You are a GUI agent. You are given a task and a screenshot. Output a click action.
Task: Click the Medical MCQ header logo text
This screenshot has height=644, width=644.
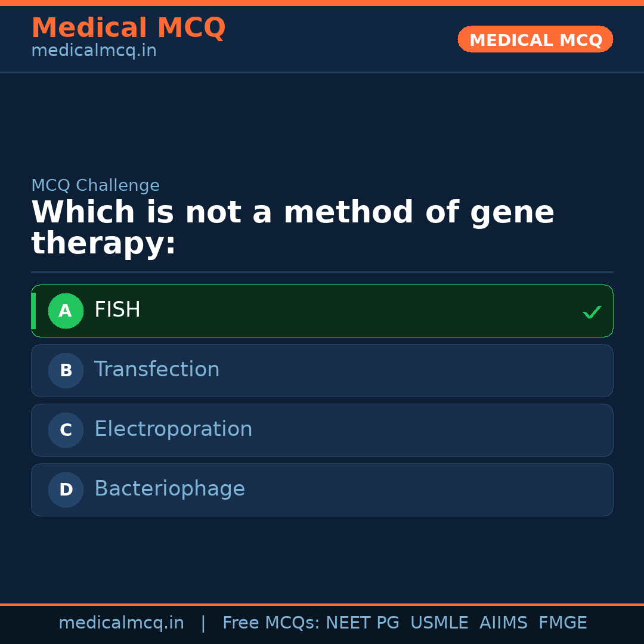(128, 27)
